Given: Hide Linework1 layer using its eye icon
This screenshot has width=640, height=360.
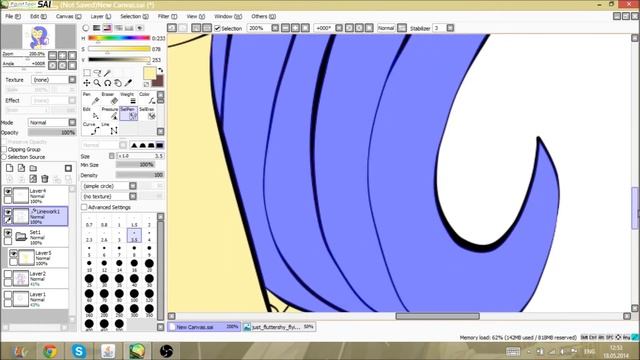Looking at the screenshot, I should click(8, 212).
